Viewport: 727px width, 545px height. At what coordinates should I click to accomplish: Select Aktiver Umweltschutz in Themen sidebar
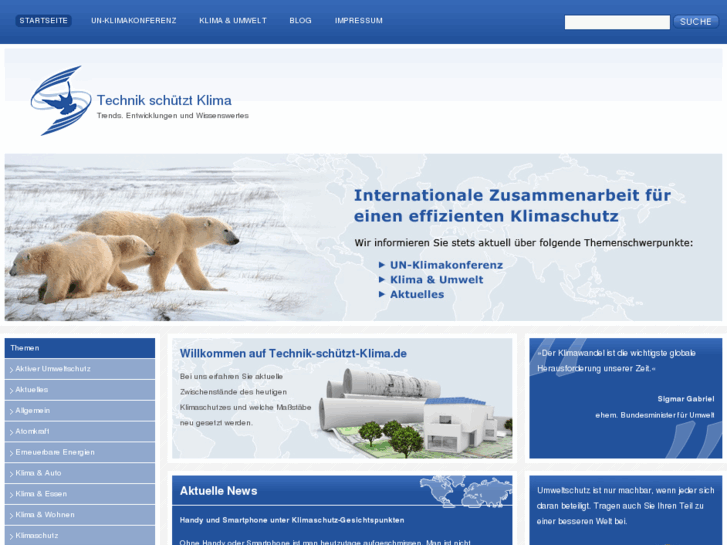(x=80, y=369)
